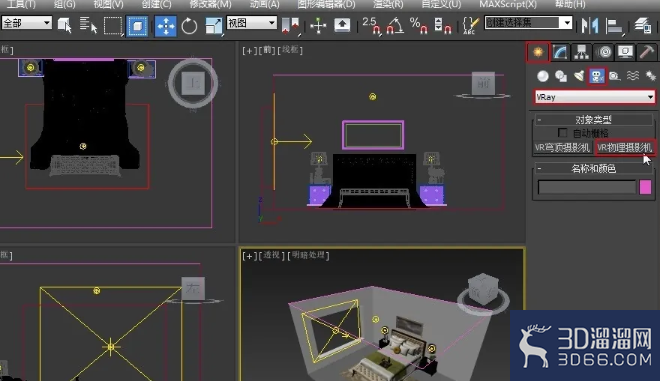Toggle keyboard shortcut override icon
The height and width of the screenshot is (381, 660).
coord(342,25)
